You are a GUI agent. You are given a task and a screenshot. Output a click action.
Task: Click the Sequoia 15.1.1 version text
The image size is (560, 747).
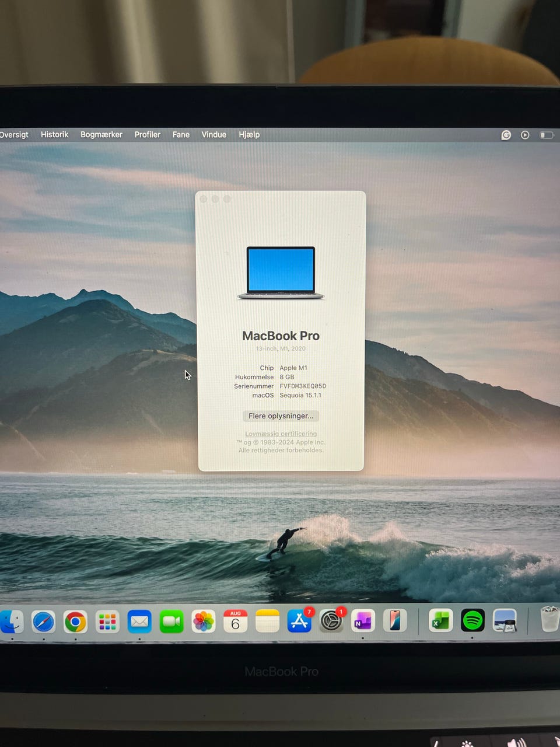pyautogui.click(x=300, y=396)
